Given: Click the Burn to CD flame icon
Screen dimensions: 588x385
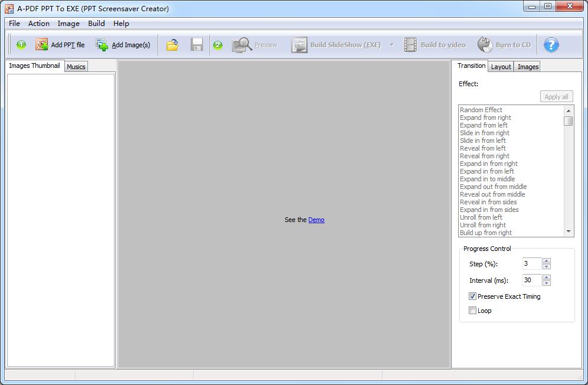Looking at the screenshot, I should (485, 45).
